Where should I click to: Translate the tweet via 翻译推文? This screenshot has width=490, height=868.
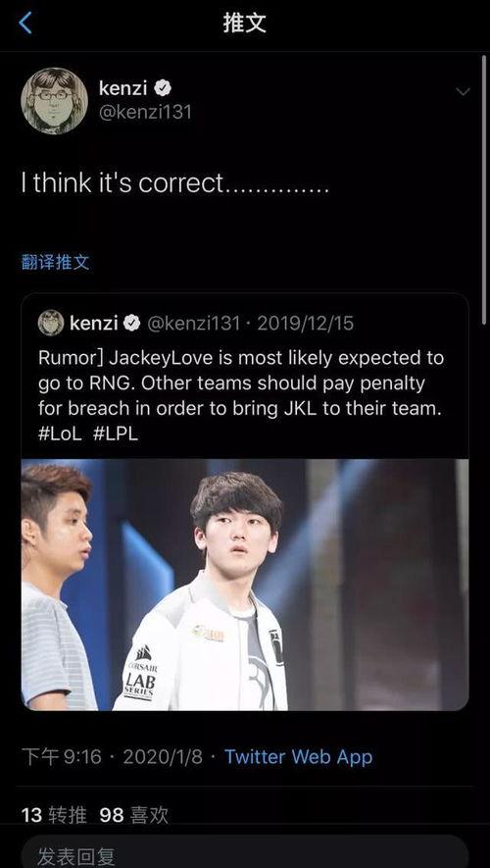click(55, 261)
